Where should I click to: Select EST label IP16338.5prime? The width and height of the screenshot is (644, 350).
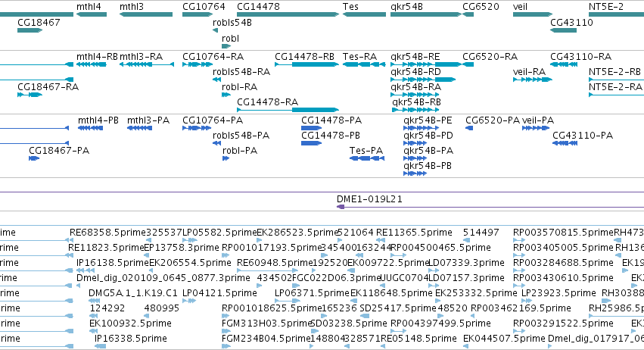pos(131,339)
